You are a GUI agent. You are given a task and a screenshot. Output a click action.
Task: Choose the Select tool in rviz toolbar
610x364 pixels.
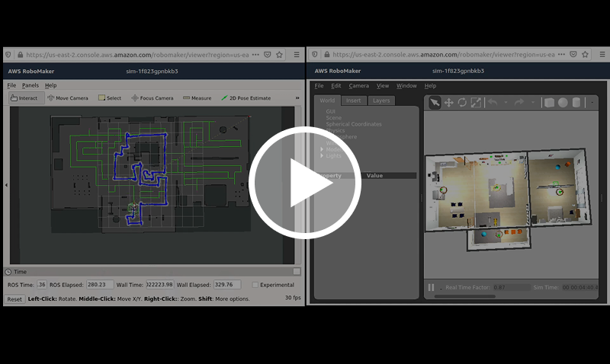pyautogui.click(x=110, y=98)
